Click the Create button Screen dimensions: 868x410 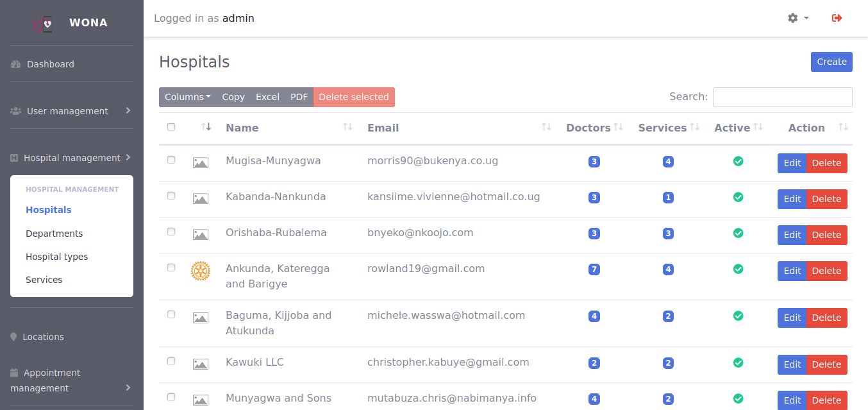click(831, 62)
